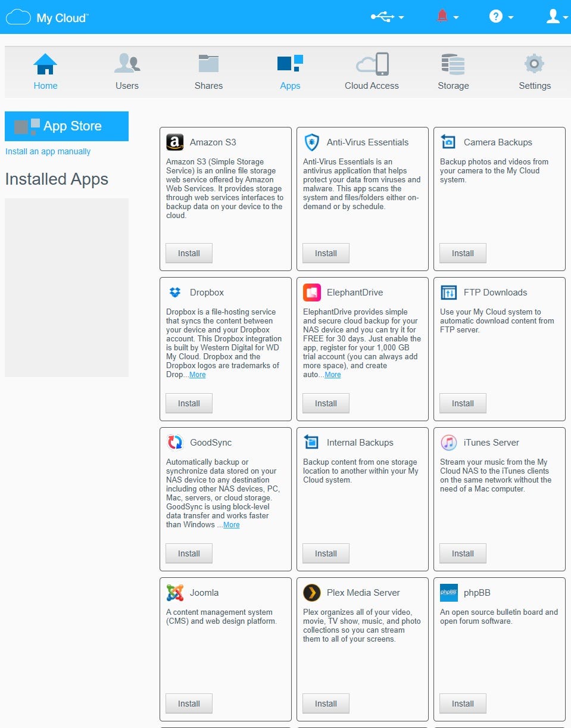Open the Users tab

click(x=127, y=71)
